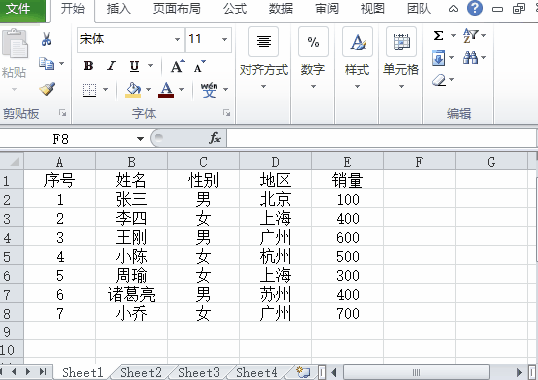Viewport: 538px width, 380px height.
Task: Decrease font size with small A
Action: pyautogui.click(x=199, y=67)
